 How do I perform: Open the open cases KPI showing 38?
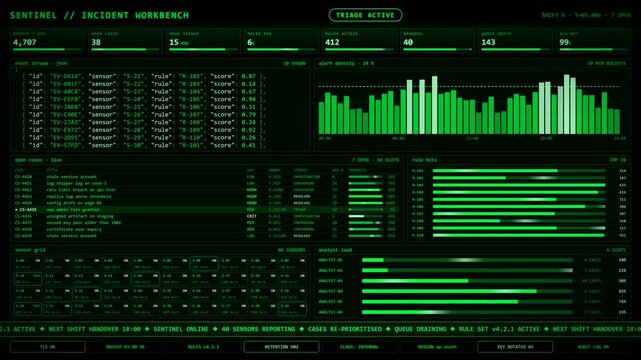click(126, 40)
